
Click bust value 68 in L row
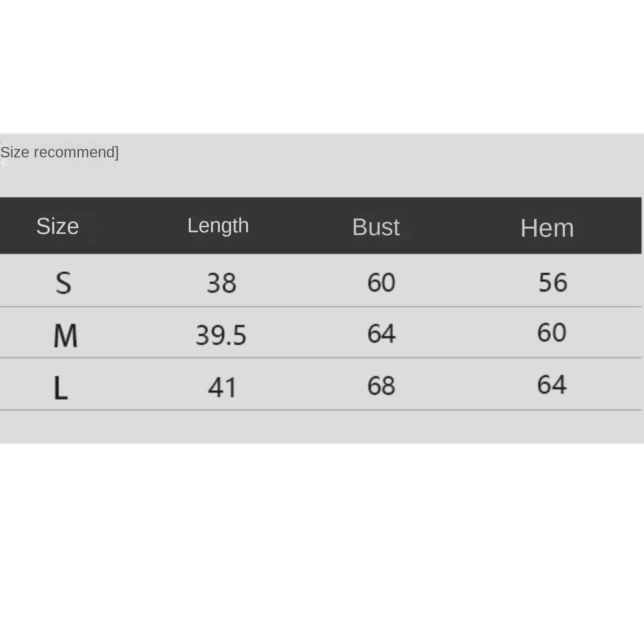point(381,386)
